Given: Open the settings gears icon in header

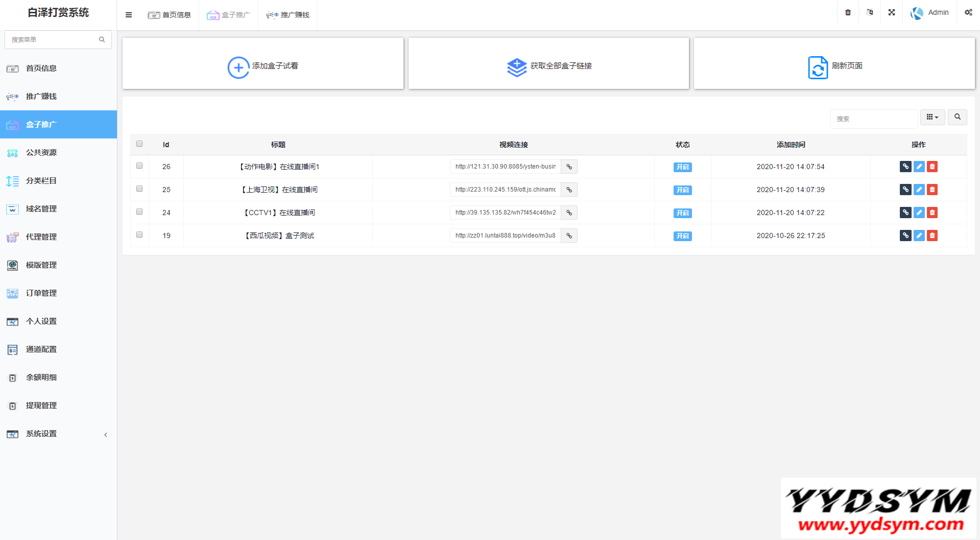Looking at the screenshot, I should (x=968, y=13).
